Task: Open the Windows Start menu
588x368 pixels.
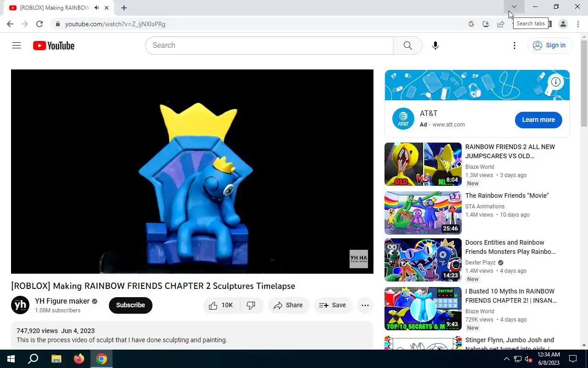Action: tap(11, 359)
